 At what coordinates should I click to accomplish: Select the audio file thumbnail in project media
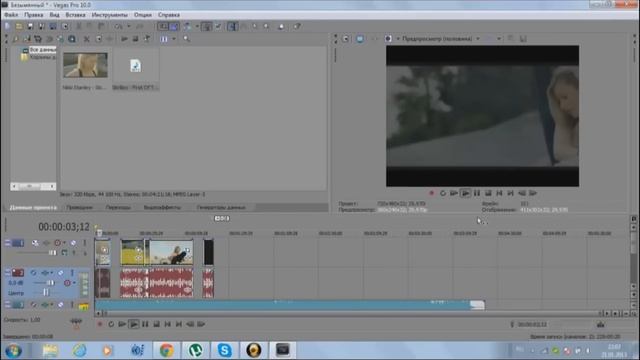[136, 66]
